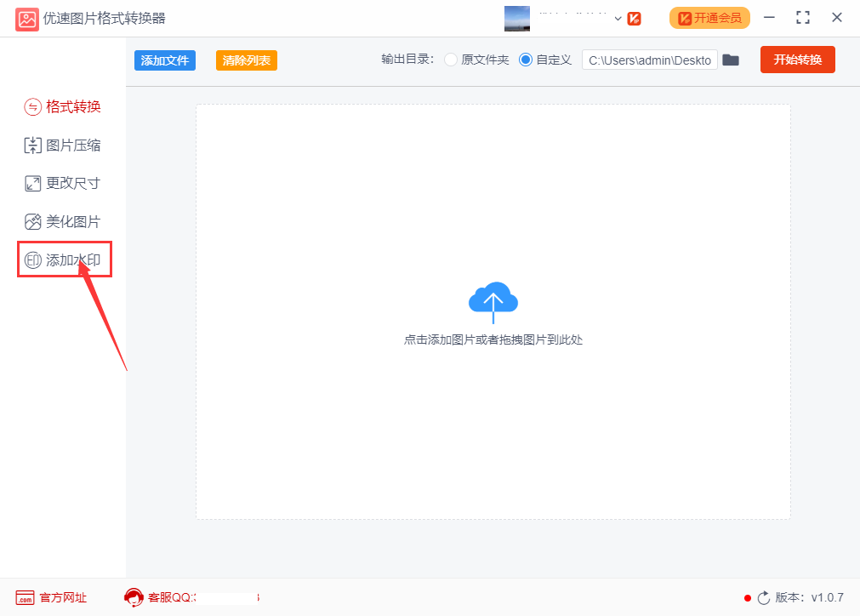Select the 格式转换 format conversion tool

pos(64,106)
